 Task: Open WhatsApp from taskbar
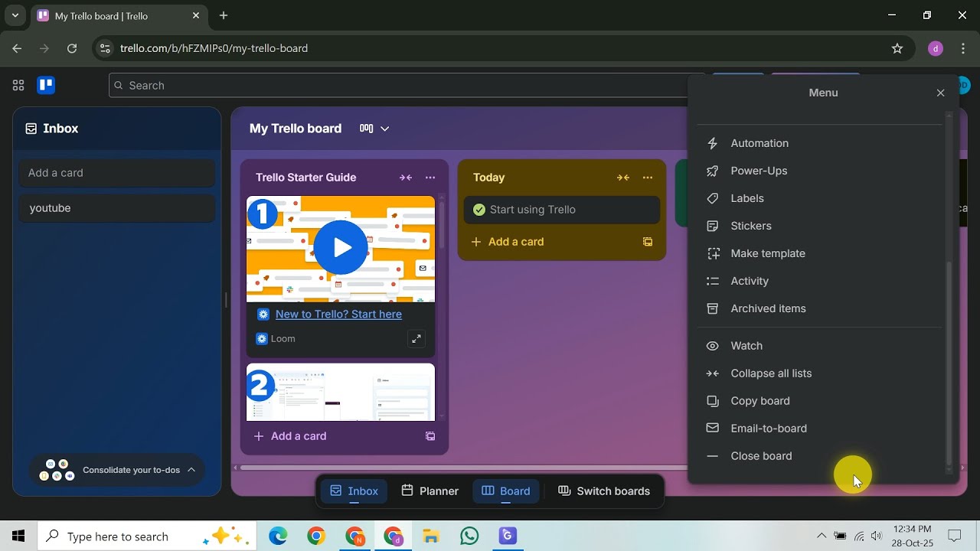469,536
